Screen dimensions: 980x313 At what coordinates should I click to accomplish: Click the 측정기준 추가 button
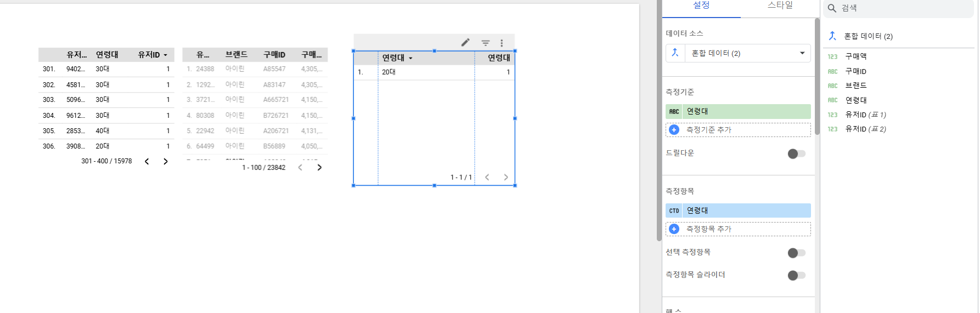pyautogui.click(x=738, y=130)
